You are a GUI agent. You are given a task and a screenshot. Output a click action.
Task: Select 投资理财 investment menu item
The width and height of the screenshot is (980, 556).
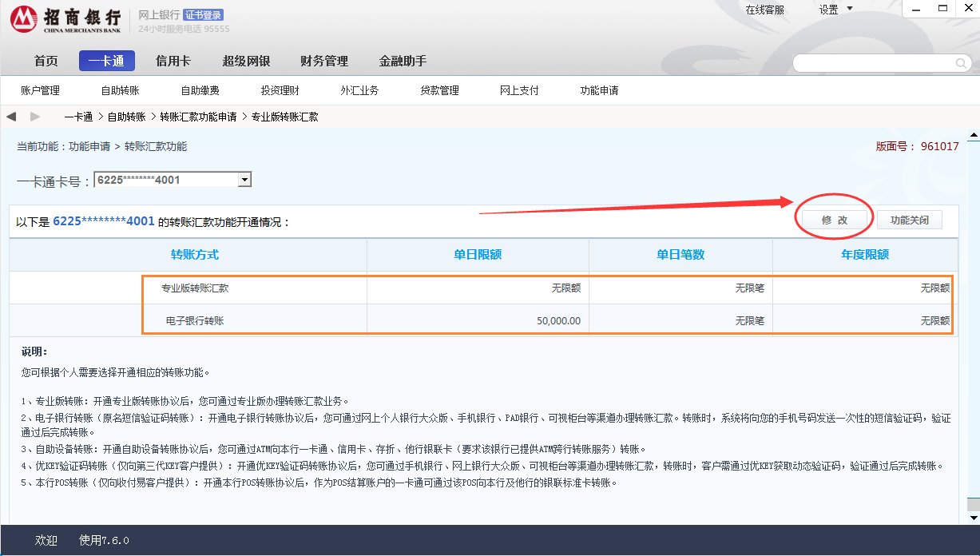click(x=280, y=90)
